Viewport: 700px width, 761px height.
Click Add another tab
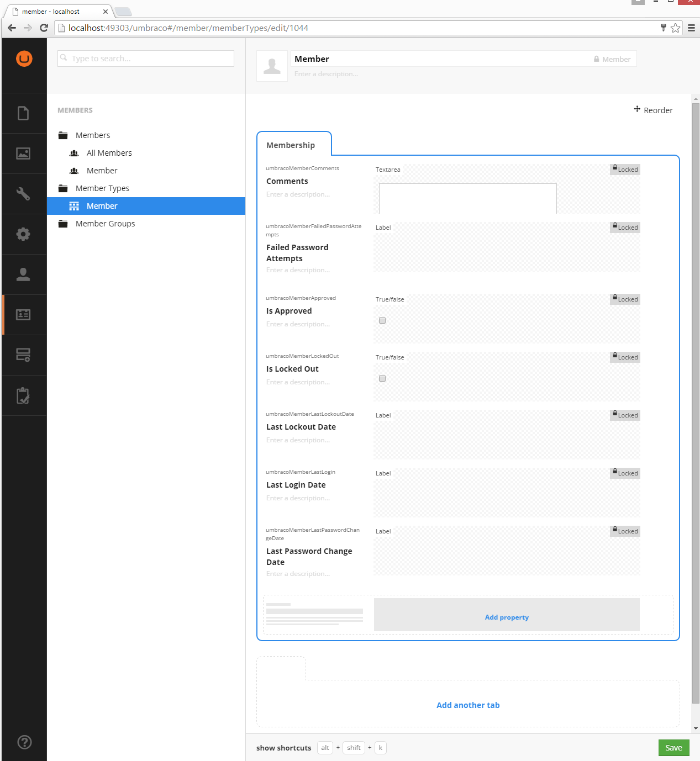(468, 705)
